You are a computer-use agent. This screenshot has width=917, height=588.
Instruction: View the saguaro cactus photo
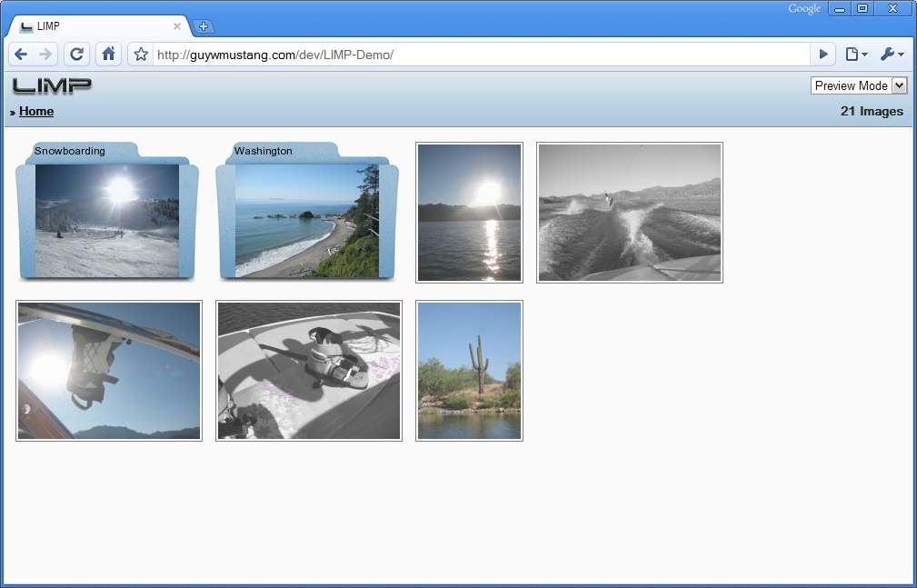pyautogui.click(x=469, y=372)
